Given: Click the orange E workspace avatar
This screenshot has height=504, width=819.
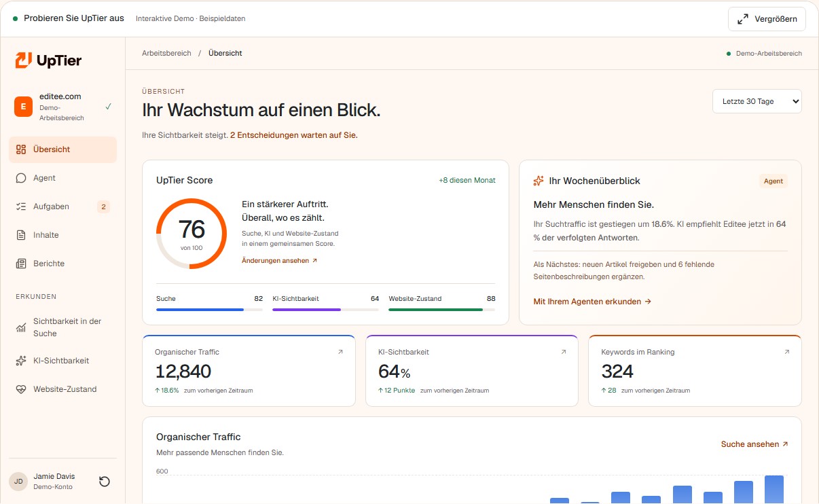Looking at the screenshot, I should pyautogui.click(x=23, y=107).
